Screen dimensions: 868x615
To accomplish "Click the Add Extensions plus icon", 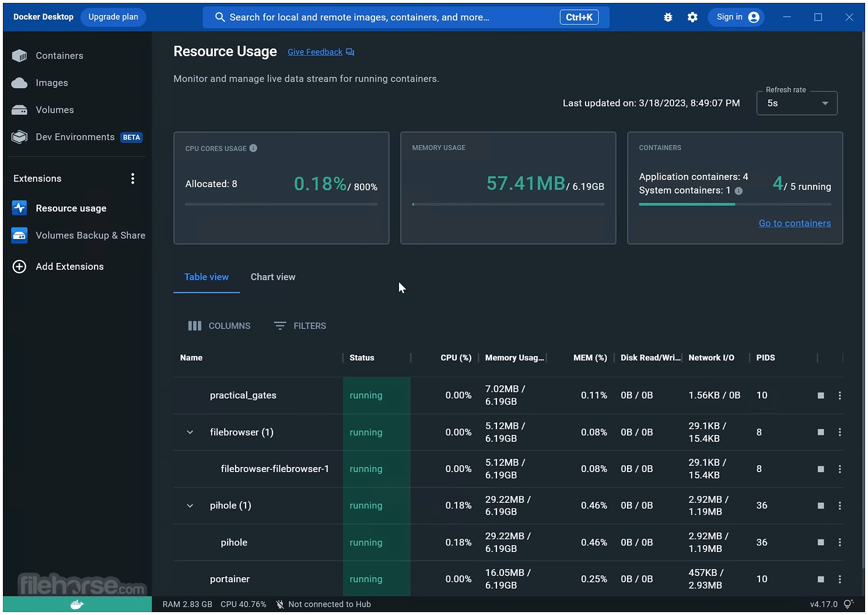I will [x=19, y=266].
